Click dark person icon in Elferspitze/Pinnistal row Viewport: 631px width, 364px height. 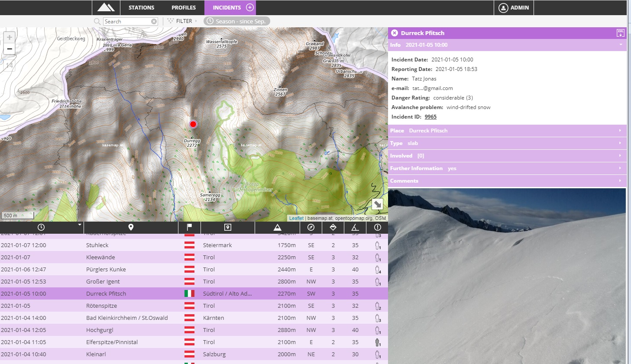(x=378, y=342)
